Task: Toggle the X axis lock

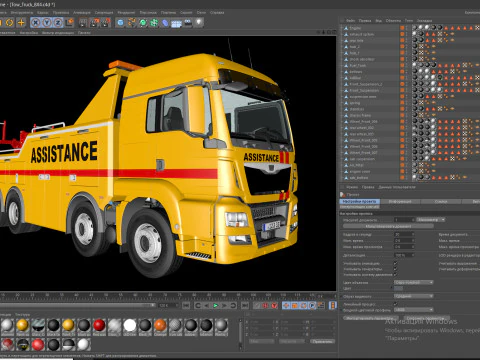Action: (x=36, y=22)
